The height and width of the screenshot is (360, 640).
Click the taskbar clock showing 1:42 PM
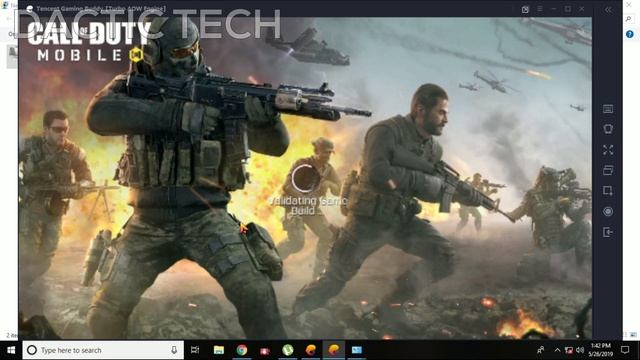click(x=601, y=350)
